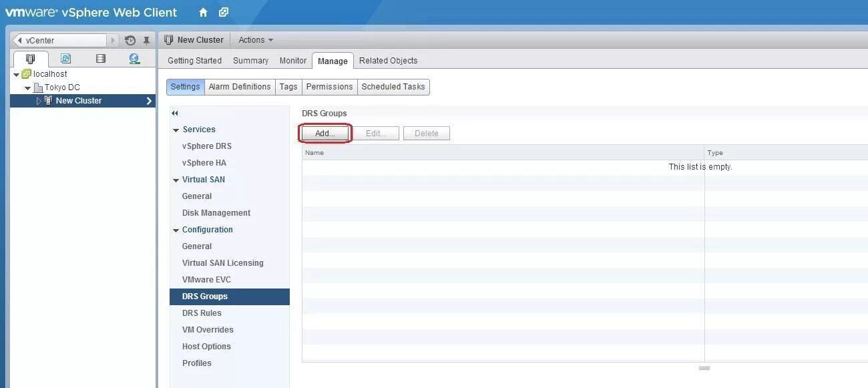This screenshot has height=388, width=868.
Task: Open the Related Objects tab
Action: point(388,60)
